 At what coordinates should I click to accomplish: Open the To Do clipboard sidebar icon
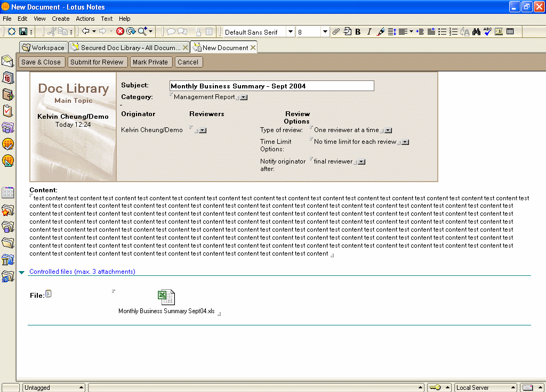[x=8, y=111]
